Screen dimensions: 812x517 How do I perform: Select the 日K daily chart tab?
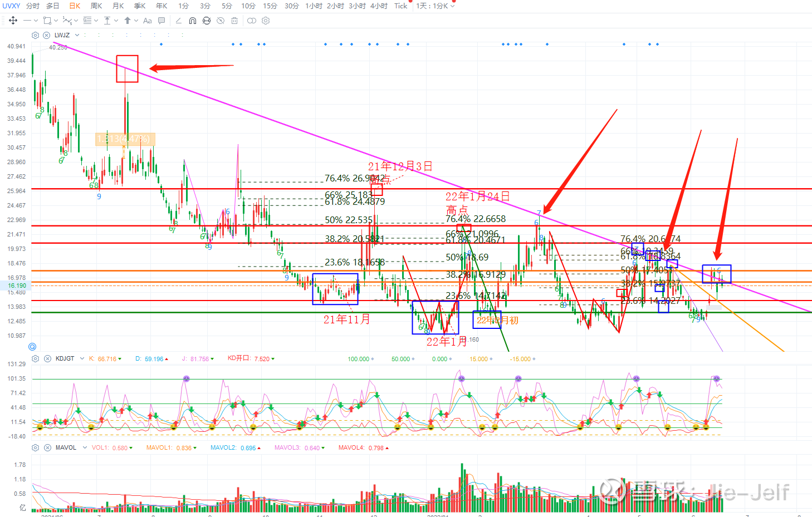pyautogui.click(x=75, y=6)
